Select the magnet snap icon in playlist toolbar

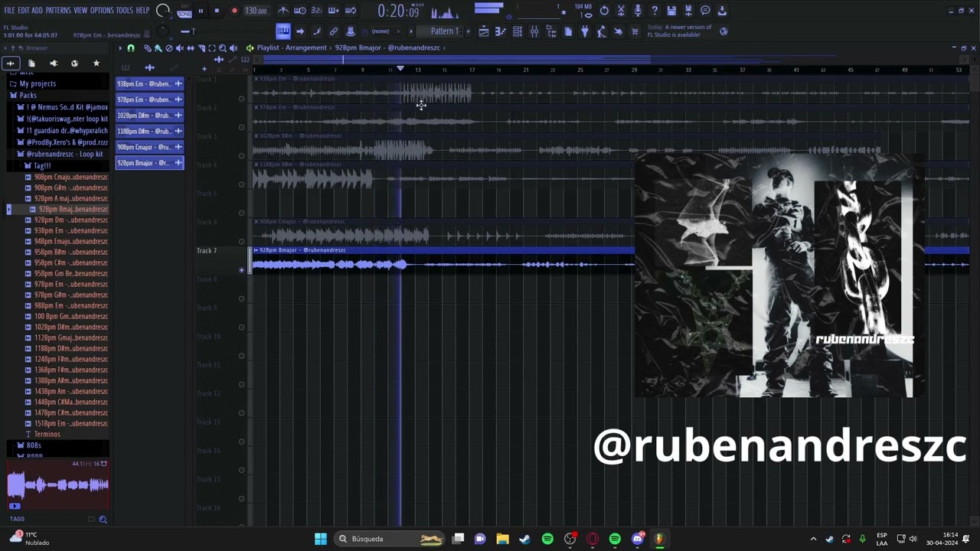[131, 48]
